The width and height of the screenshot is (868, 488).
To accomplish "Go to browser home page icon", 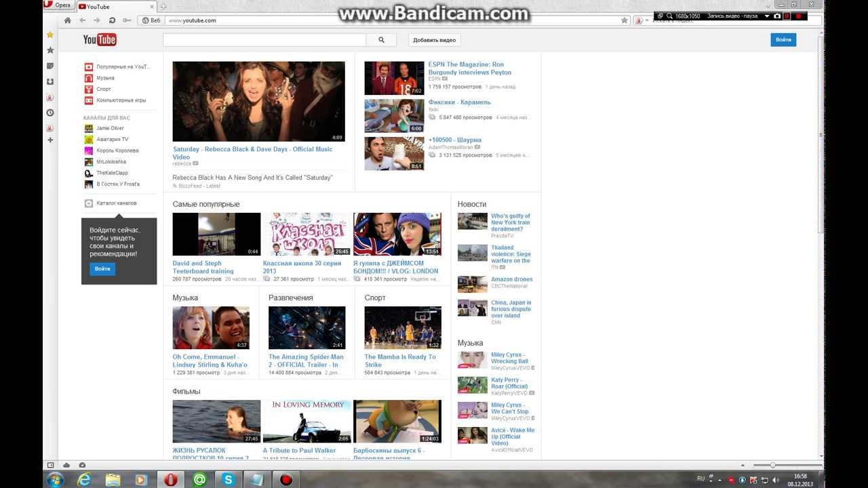I will click(67, 20).
